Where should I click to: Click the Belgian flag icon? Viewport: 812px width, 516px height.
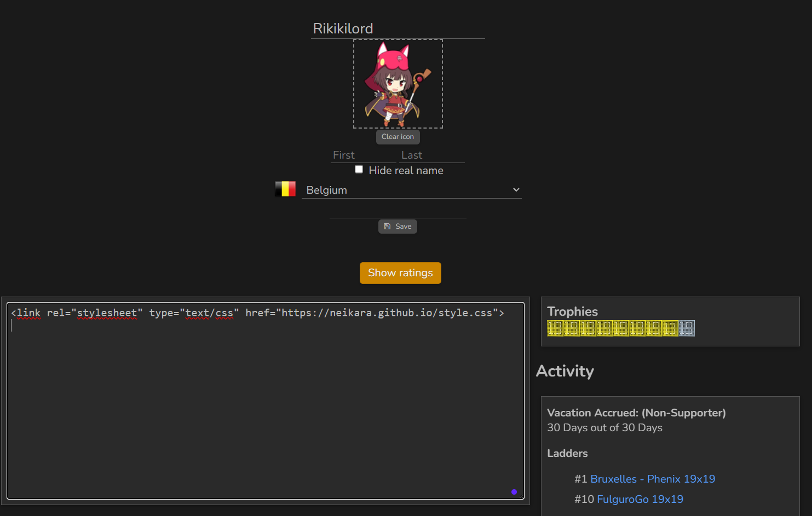(285, 189)
